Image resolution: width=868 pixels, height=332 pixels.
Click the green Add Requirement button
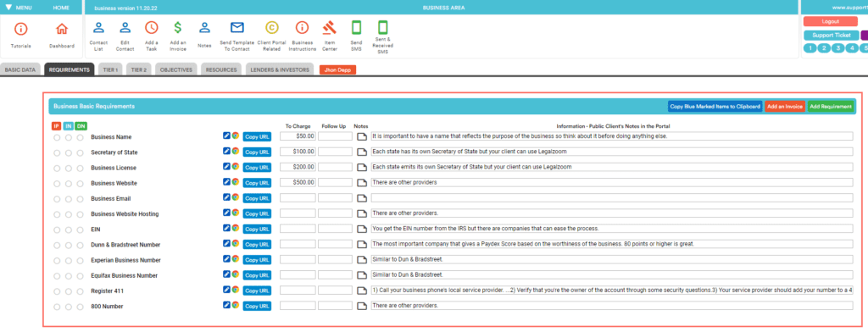coord(831,106)
